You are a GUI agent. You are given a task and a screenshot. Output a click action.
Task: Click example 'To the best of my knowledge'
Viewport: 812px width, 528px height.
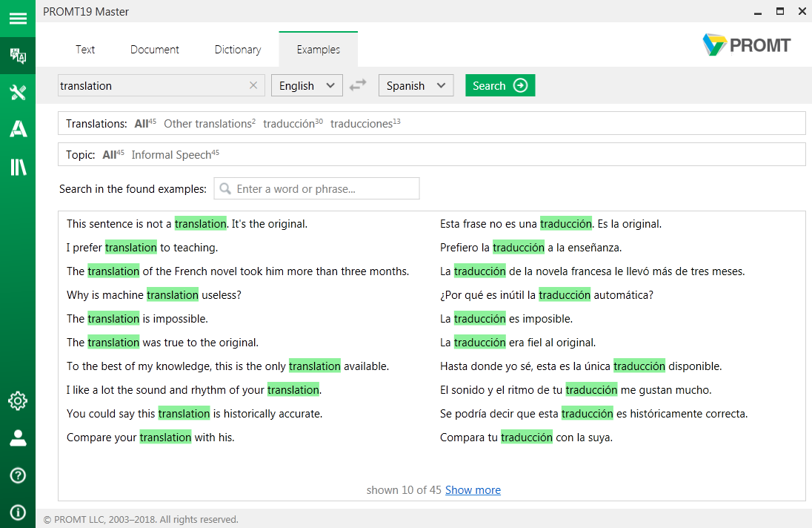pyautogui.click(x=227, y=366)
